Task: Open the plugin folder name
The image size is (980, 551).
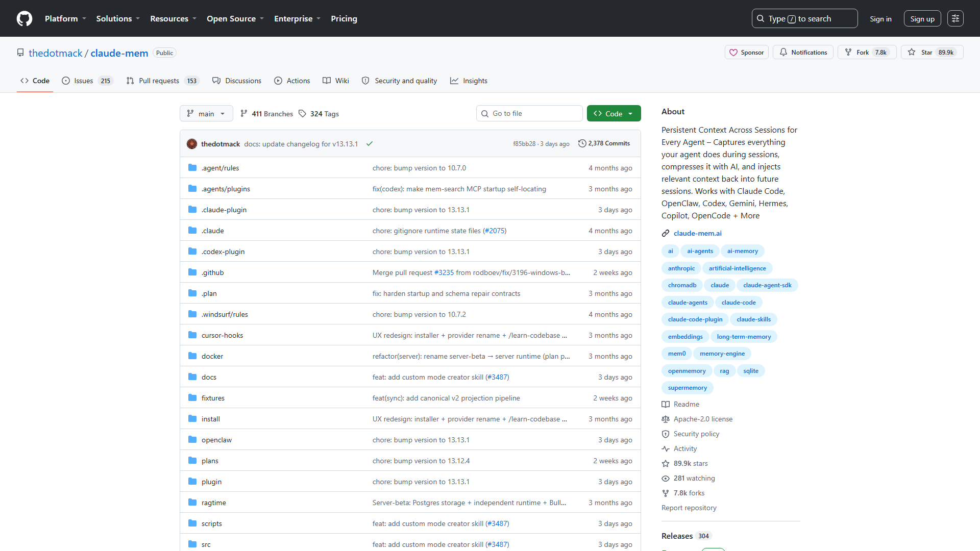Action: (x=211, y=482)
